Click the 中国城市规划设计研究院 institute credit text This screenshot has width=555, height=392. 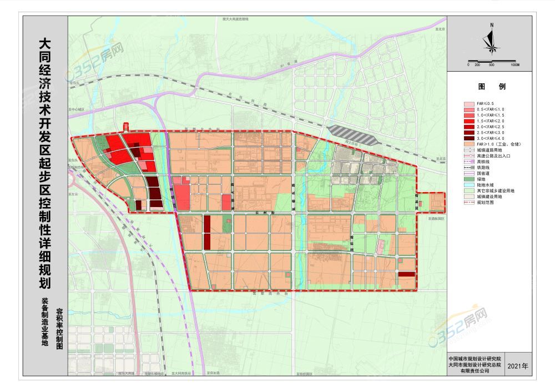(x=475, y=359)
